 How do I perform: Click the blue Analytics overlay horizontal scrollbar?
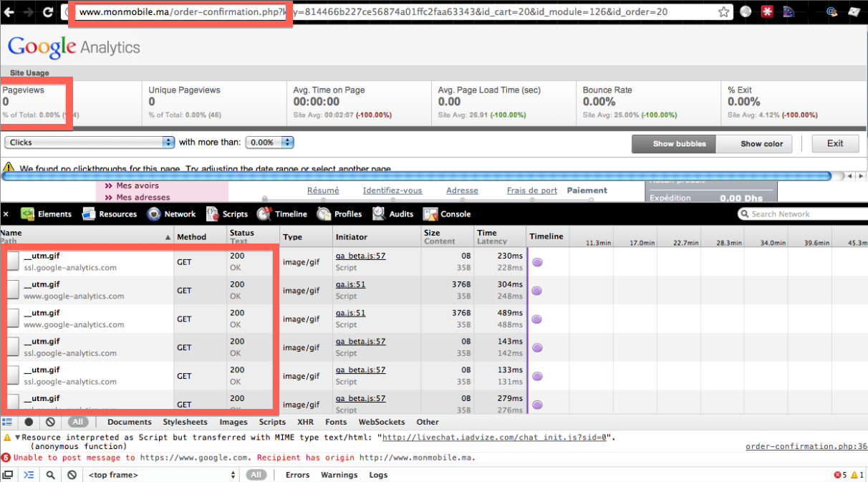[x=416, y=175]
